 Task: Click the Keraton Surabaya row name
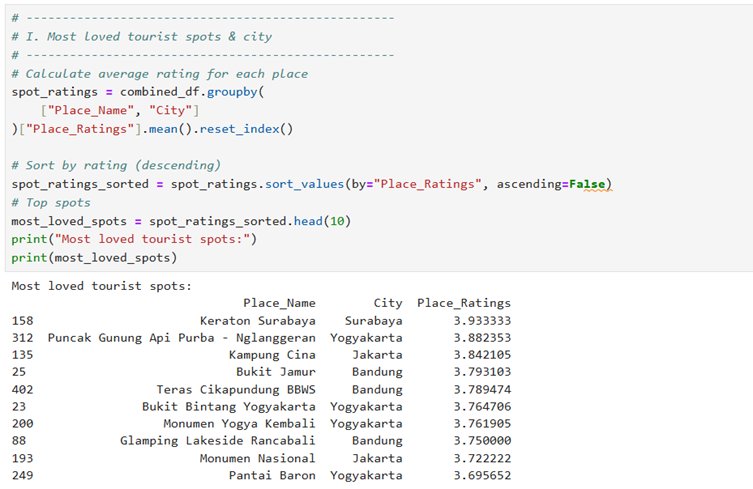pos(257,321)
